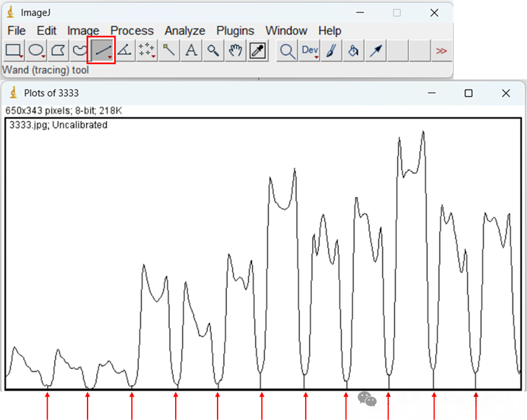Viewport: 527px width, 420px height.
Task: Open the File menu
Action: 16,30
